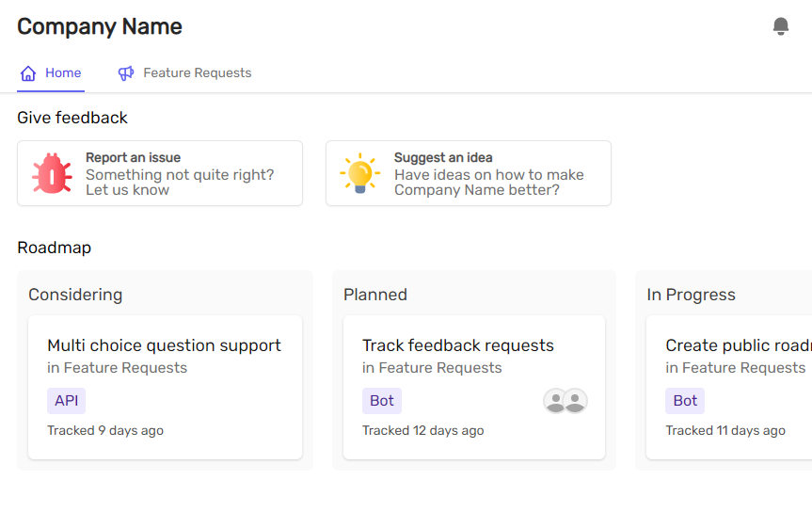Click the Home house icon

[28, 73]
